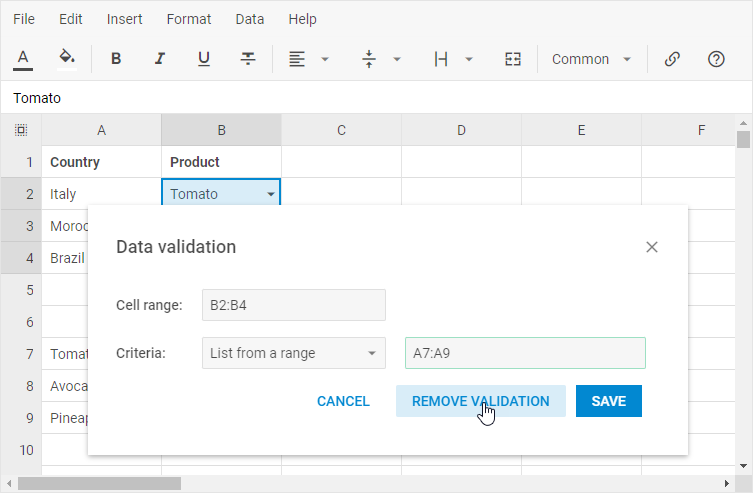Click the Cell range B2:B4 field

294,305
